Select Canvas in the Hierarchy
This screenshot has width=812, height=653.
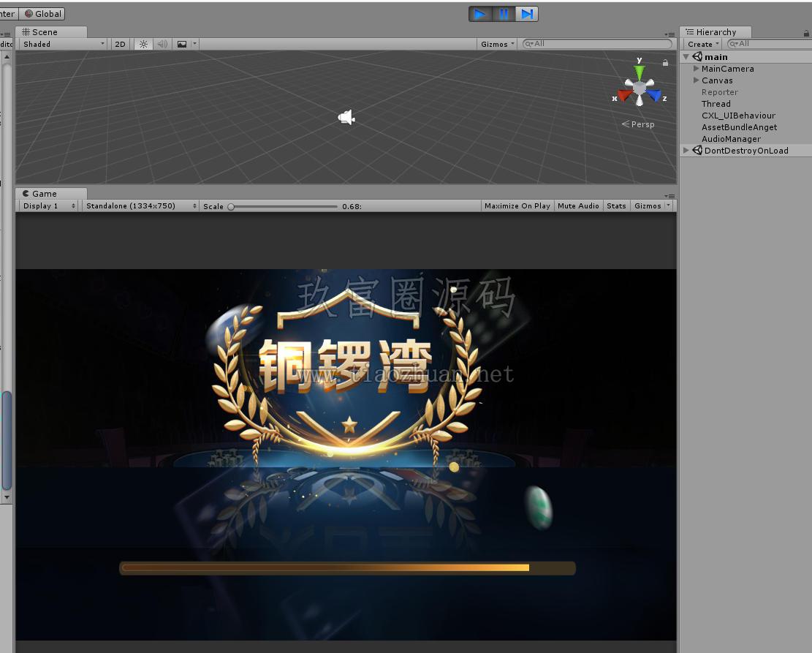tap(717, 80)
